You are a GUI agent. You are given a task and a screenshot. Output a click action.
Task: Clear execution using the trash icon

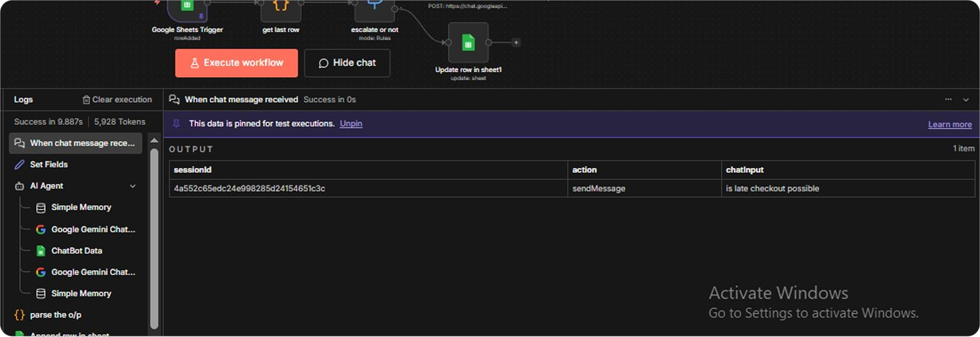pyautogui.click(x=86, y=100)
